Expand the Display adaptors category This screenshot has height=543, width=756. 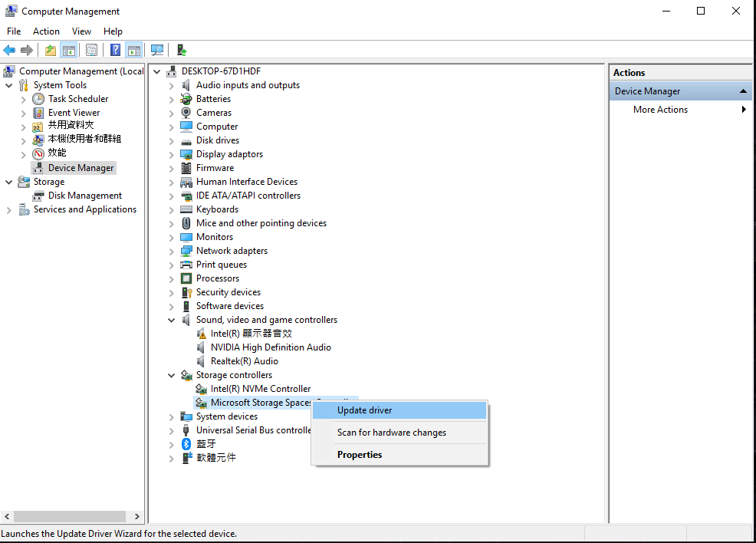coord(172,154)
